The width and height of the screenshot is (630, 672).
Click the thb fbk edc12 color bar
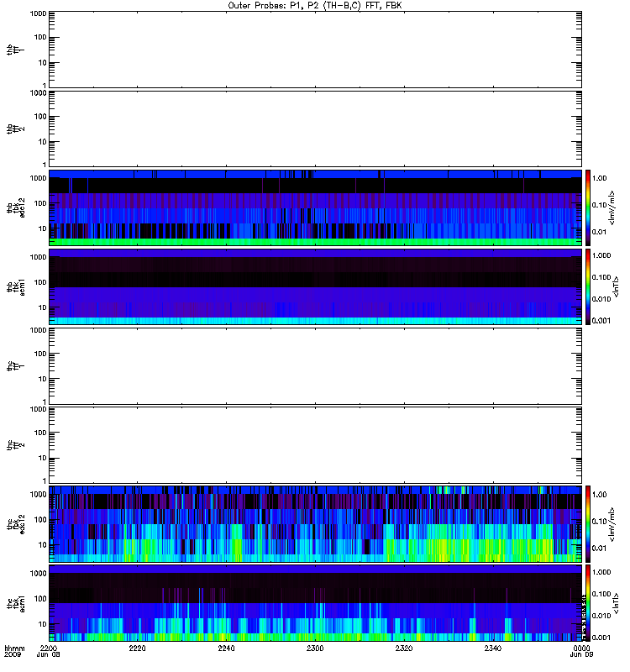coord(588,207)
